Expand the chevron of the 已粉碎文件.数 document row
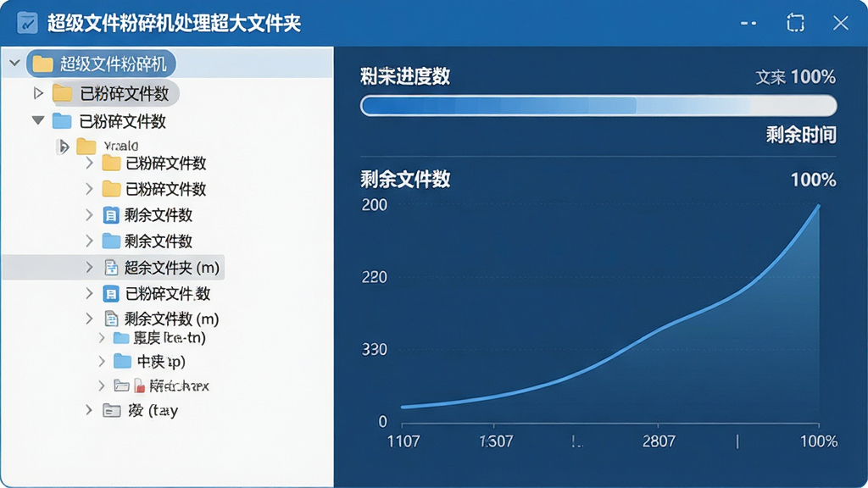 89,293
